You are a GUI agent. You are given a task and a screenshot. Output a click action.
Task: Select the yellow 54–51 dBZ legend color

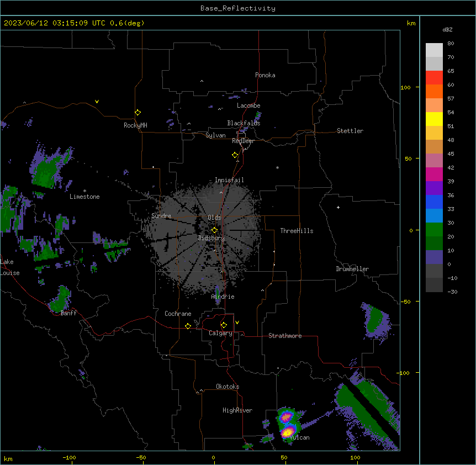pos(434,119)
